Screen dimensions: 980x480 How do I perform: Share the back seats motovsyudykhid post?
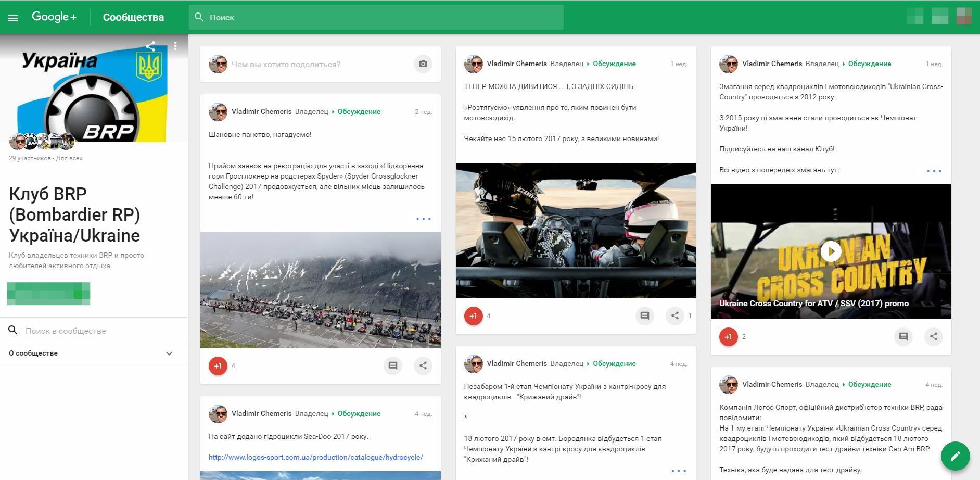click(x=675, y=315)
